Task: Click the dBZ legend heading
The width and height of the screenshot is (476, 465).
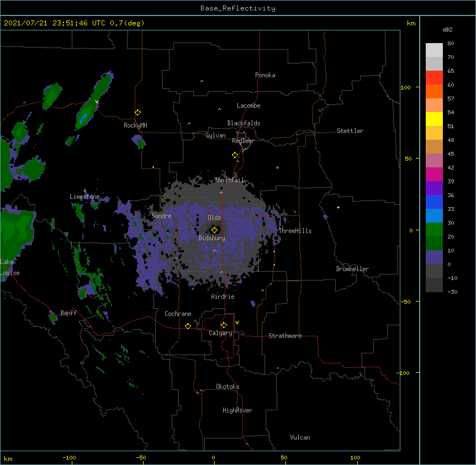Action: pyautogui.click(x=447, y=29)
